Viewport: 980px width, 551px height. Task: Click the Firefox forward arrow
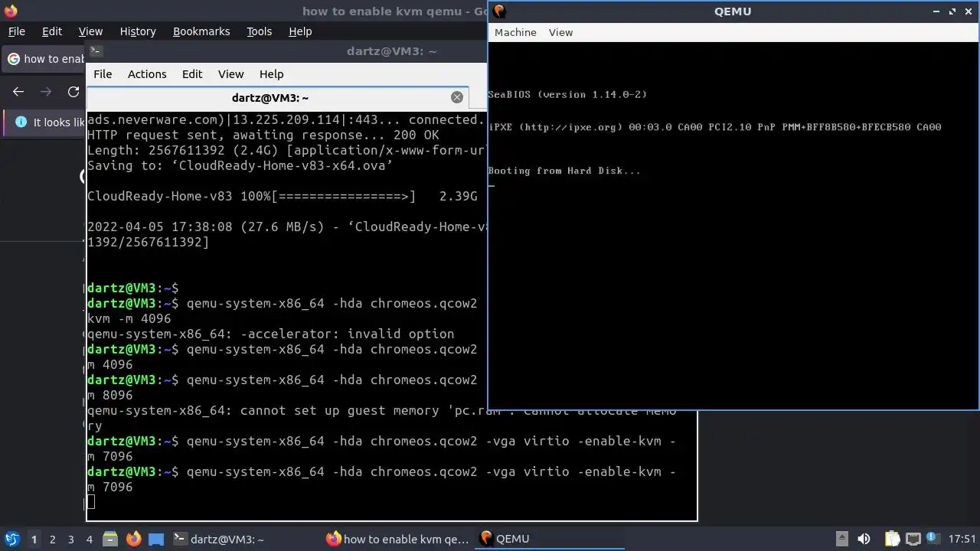pos(46,92)
